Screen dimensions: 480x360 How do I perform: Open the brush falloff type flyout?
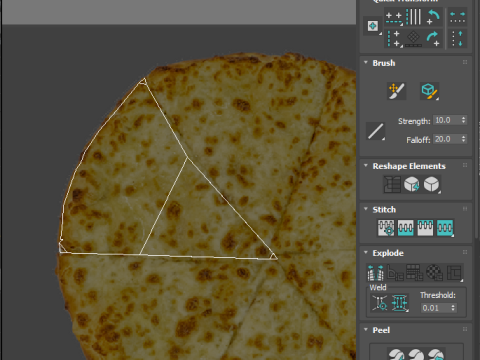375,131
